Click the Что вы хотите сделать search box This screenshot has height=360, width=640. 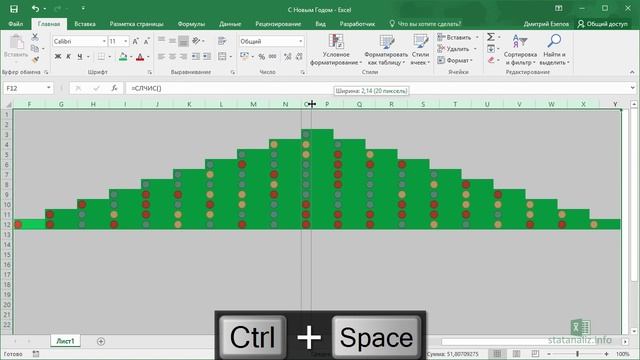point(425,24)
